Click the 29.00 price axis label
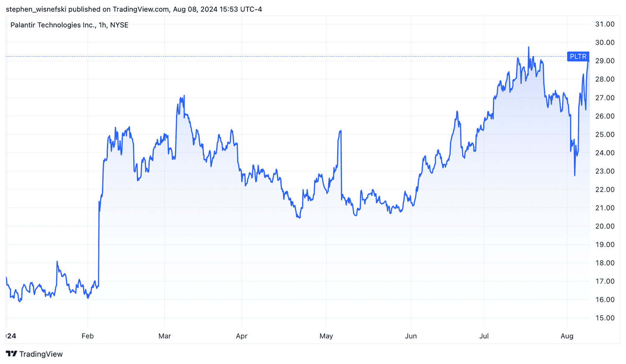The width and height of the screenshot is (626, 364). (x=605, y=61)
